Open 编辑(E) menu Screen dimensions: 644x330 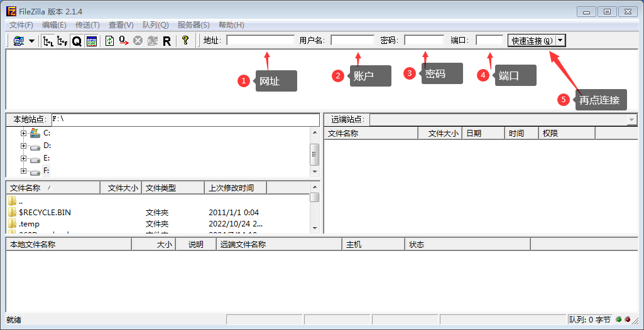tap(54, 25)
